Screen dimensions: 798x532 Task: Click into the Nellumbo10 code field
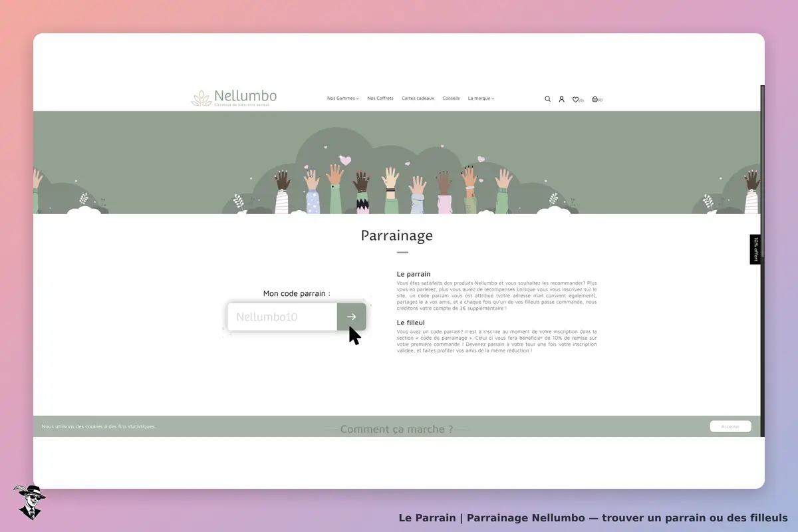pyautogui.click(x=282, y=317)
